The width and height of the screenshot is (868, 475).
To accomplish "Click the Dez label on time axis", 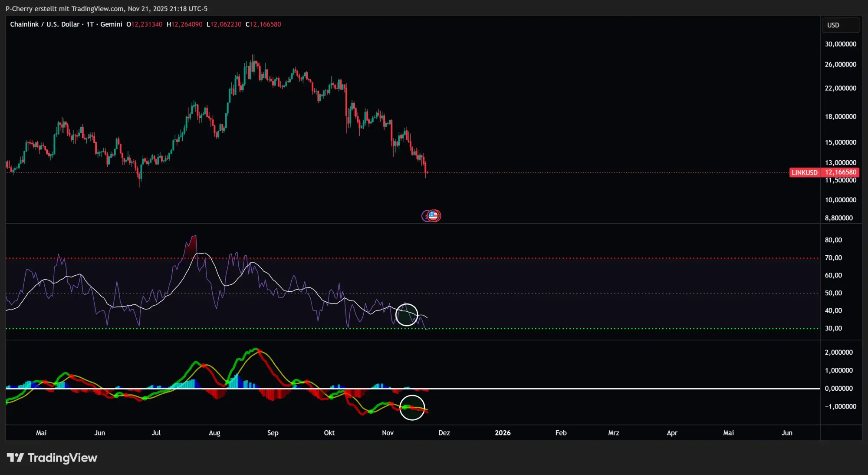I will coord(444,433).
